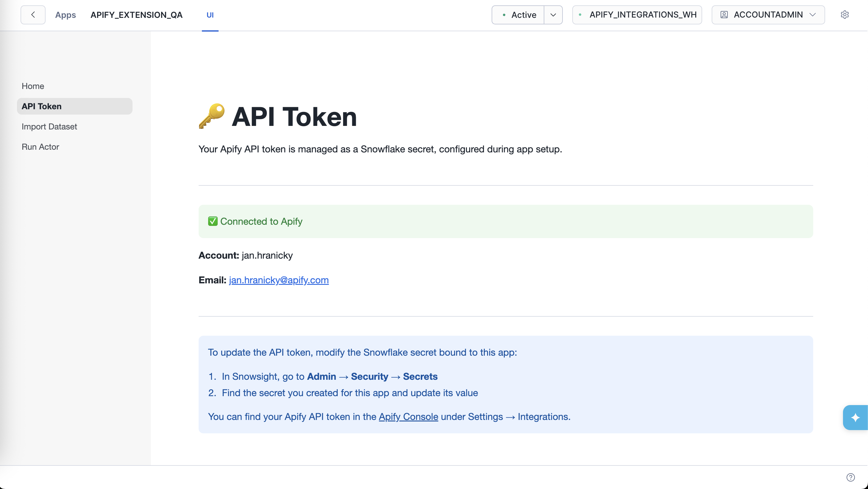The height and width of the screenshot is (489, 868).
Task: Select Run Actor in the sidebar
Action: coord(40,147)
